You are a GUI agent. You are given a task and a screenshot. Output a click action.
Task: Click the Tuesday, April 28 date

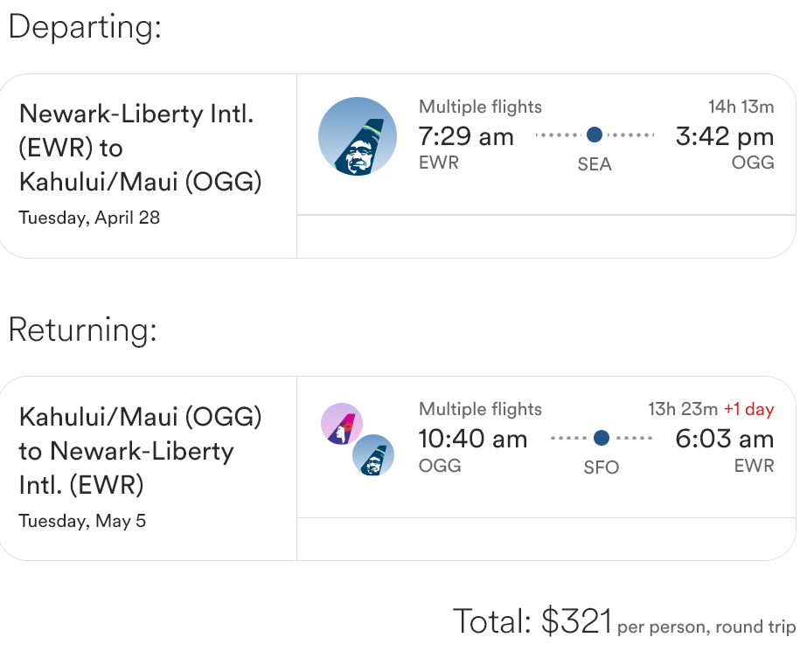[x=89, y=218]
